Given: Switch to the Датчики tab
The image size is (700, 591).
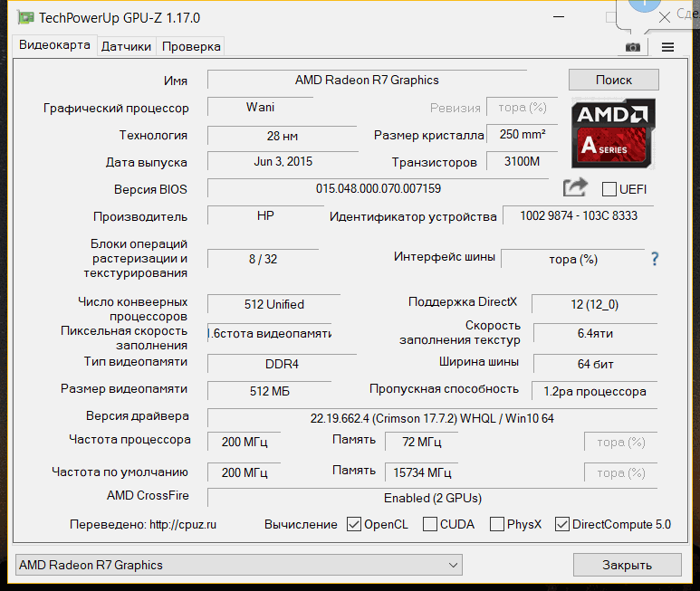Looking at the screenshot, I should coord(126,46).
